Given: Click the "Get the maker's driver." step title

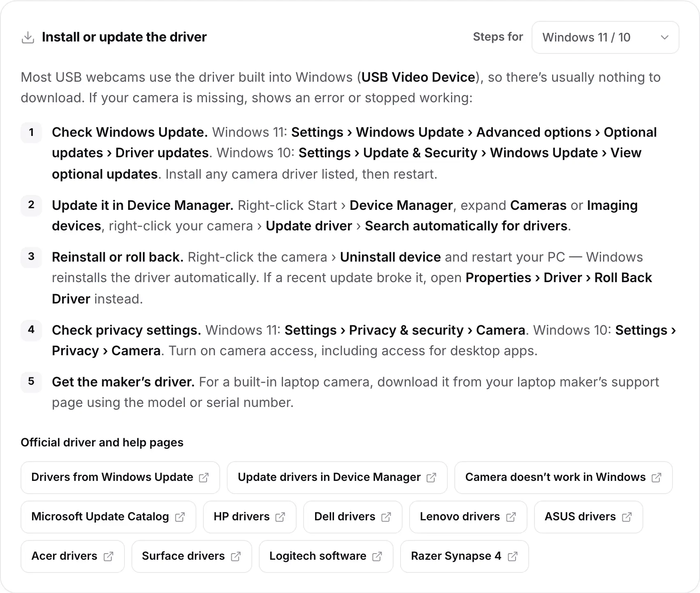Looking at the screenshot, I should (x=123, y=382).
